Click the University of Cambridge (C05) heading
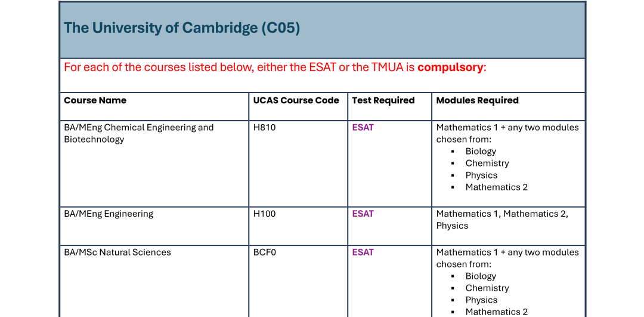Image resolution: width=644 pixels, height=317 pixels. (182, 28)
